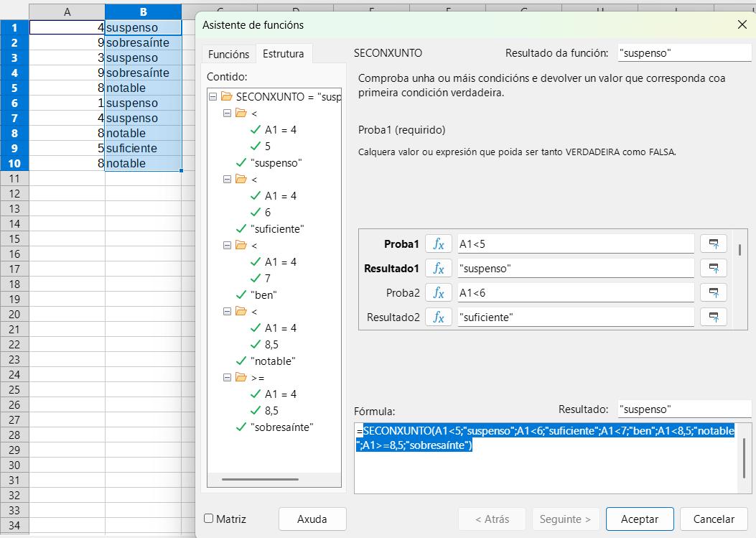756x538 pixels.
Task: Open function wizard for Resultado1
Action: [438, 268]
